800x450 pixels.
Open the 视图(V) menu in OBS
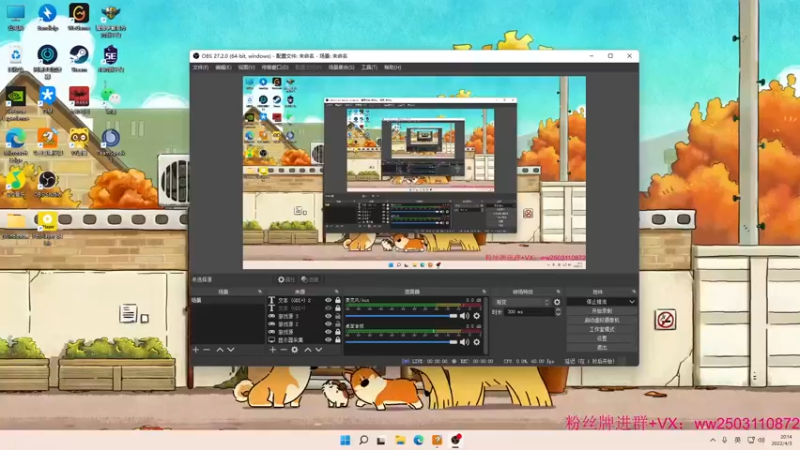pos(246,67)
